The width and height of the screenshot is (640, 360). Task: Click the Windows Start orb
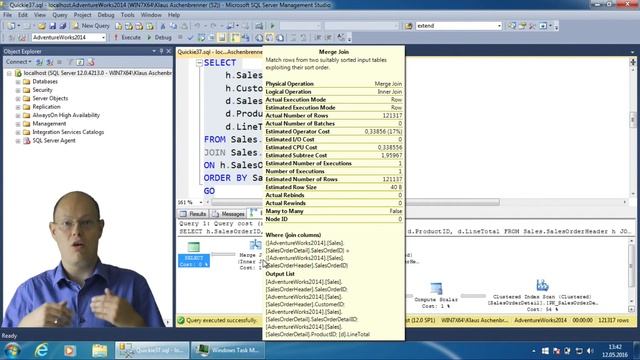pyautogui.click(x=12, y=350)
